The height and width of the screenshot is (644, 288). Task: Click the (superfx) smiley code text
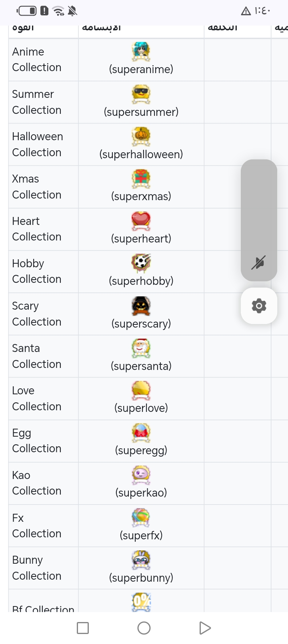point(141,535)
